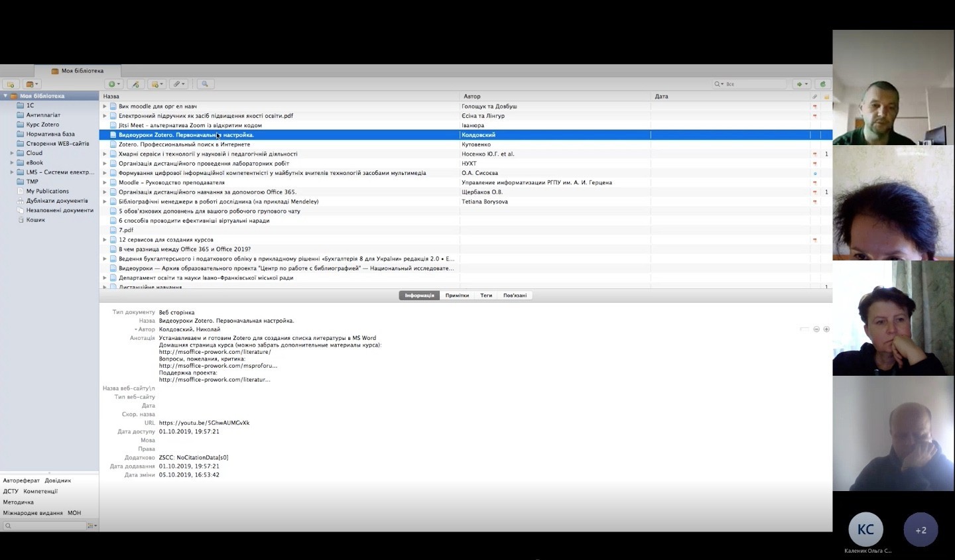Open the Add Attachment paperclip dropdown
Image resolution: width=955 pixels, height=560 pixels.
click(178, 84)
